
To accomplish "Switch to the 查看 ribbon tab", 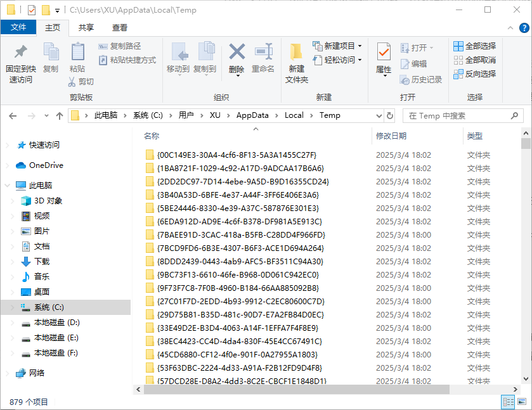I will 119,27.
